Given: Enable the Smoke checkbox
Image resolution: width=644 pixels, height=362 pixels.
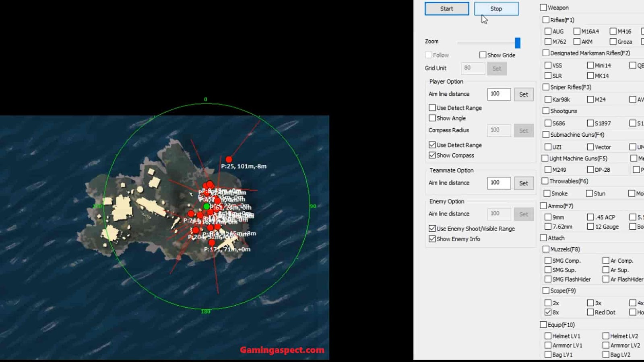Looking at the screenshot, I should click(x=547, y=193).
